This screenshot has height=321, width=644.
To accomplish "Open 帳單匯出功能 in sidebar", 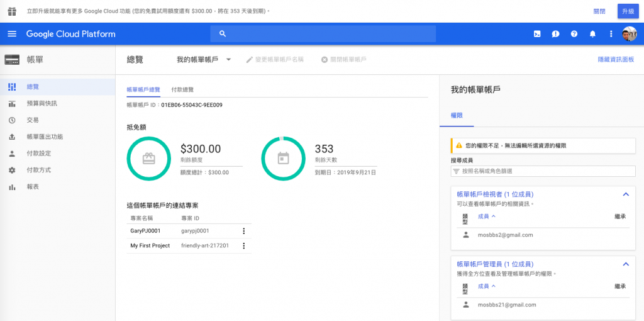I will [x=57, y=137].
